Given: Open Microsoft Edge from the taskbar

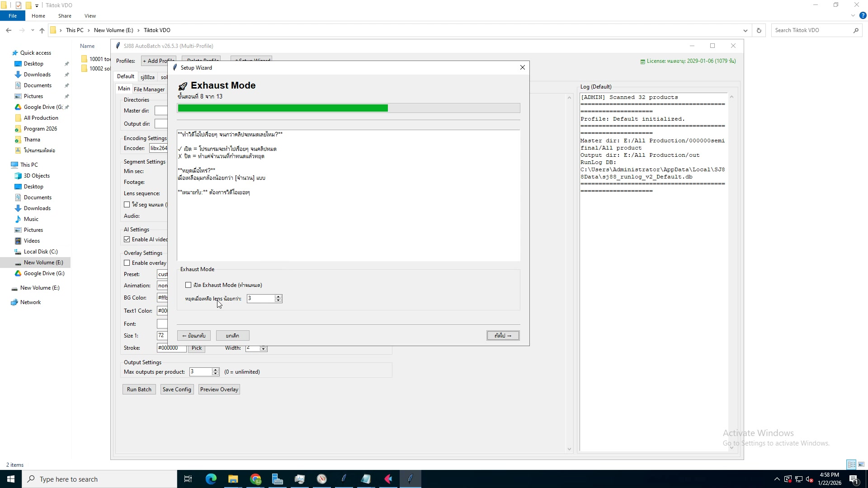Looking at the screenshot, I should [x=211, y=479].
